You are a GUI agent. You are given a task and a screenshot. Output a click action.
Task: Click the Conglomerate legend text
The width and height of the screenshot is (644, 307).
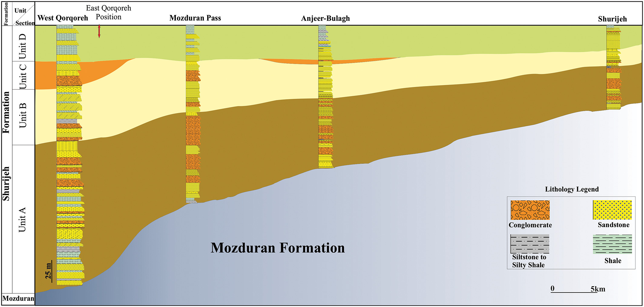(x=530, y=225)
